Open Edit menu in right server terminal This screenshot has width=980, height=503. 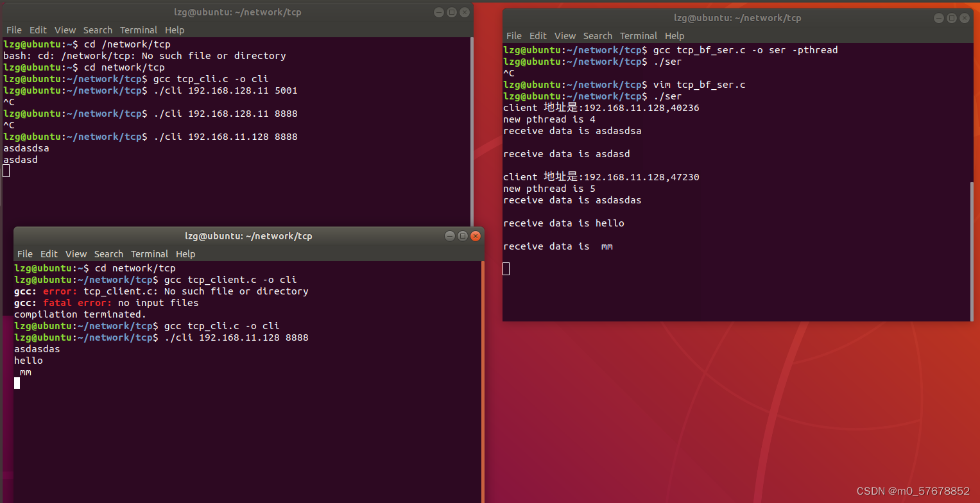point(538,36)
